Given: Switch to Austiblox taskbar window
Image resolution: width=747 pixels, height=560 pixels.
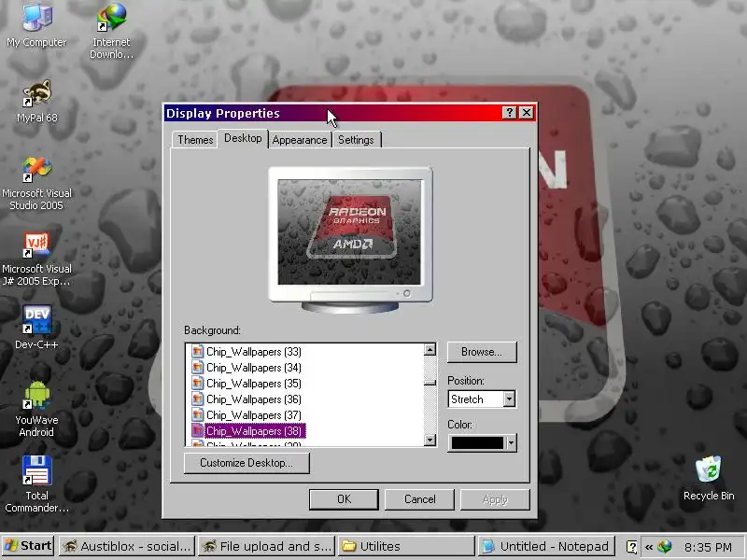Looking at the screenshot, I should click(127, 546).
